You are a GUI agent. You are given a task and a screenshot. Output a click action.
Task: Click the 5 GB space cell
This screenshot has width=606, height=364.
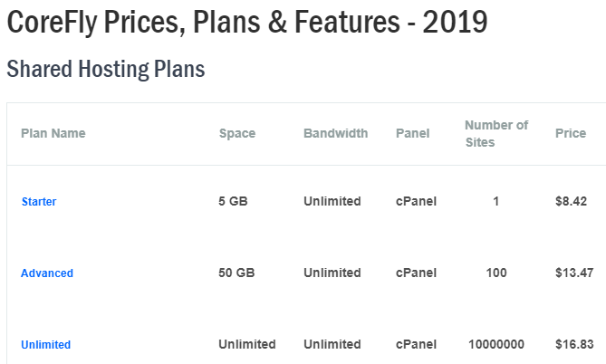click(235, 201)
